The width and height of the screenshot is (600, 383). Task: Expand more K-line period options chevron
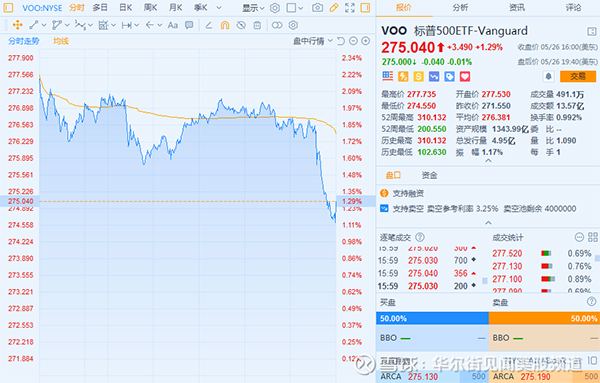219,8
